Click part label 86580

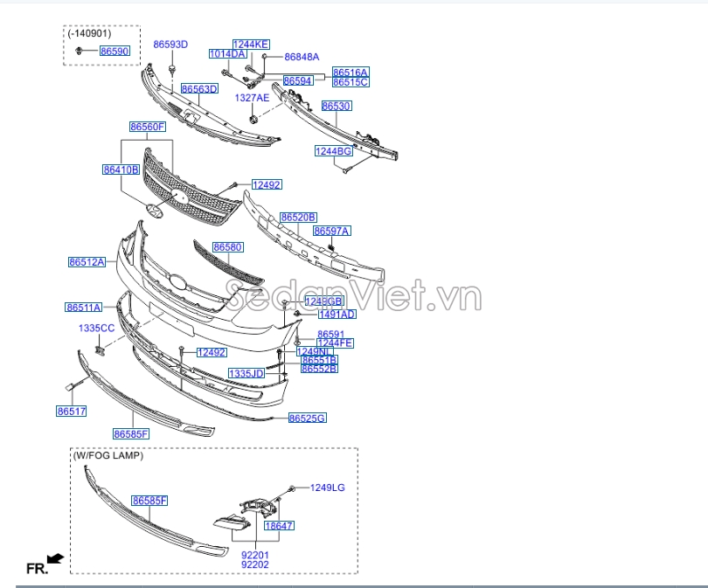[x=227, y=247]
